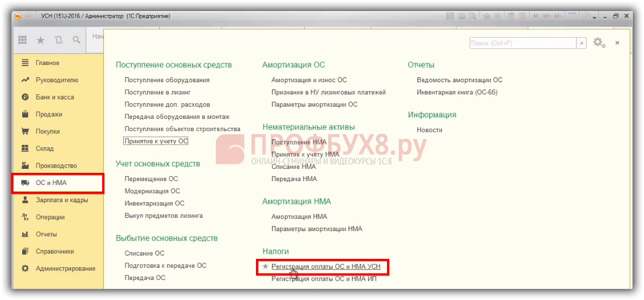Click the add-to-favorites star in the title bar
644x300 pixels.
pyautogui.click(x=486, y=16)
